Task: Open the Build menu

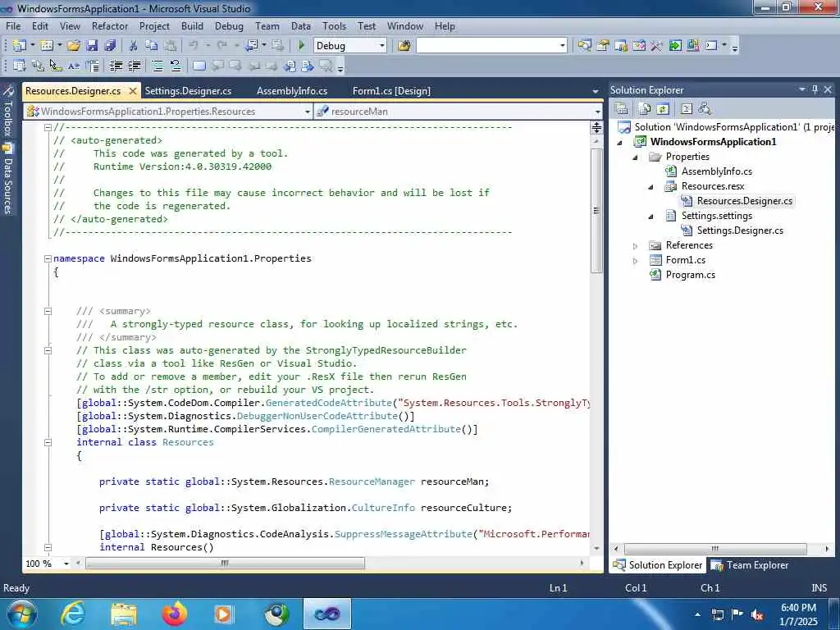Action: (x=192, y=25)
